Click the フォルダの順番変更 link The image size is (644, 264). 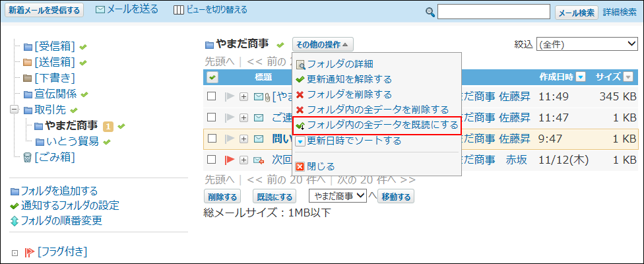(61, 220)
